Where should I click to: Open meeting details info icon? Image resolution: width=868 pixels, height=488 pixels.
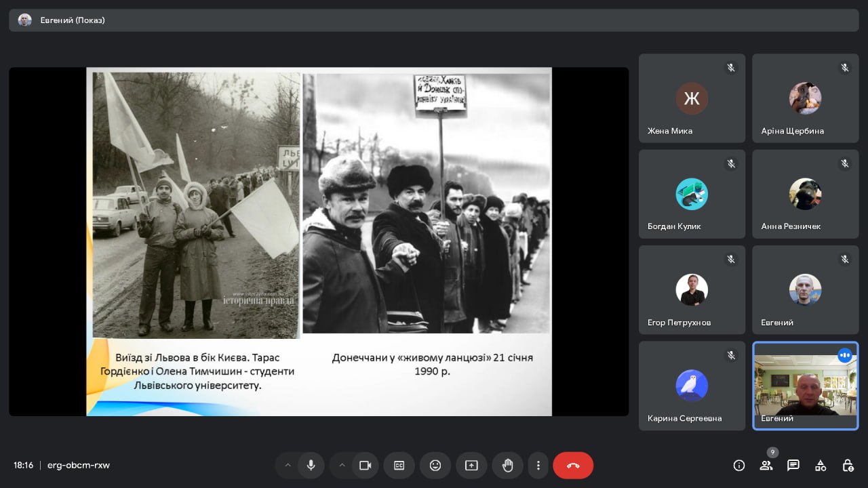point(739,465)
